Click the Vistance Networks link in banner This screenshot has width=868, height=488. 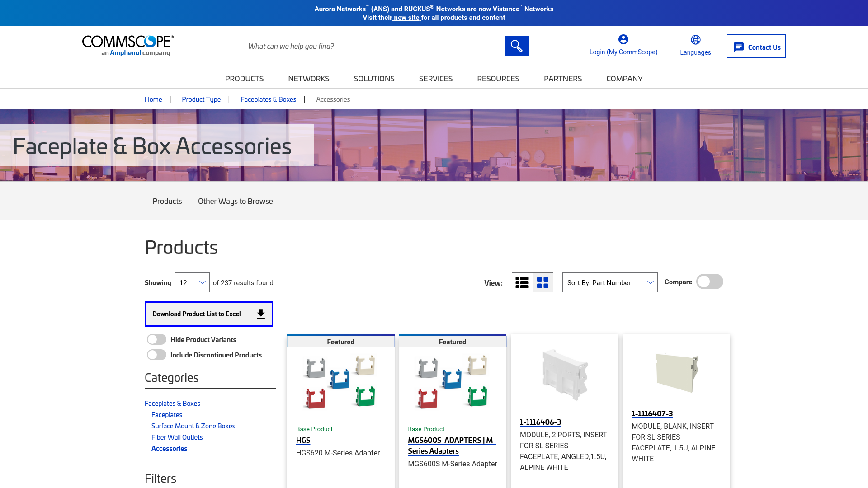click(523, 9)
